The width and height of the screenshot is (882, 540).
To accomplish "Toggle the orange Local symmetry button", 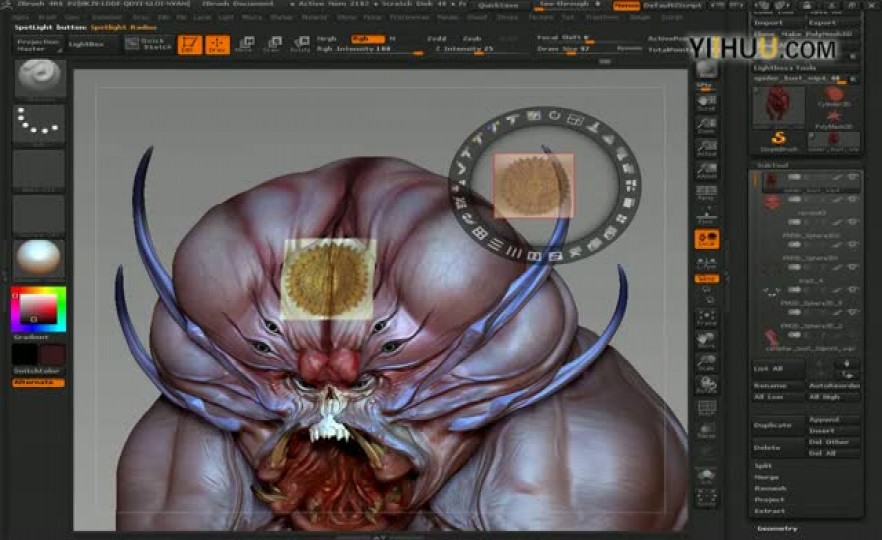I will tap(707, 239).
